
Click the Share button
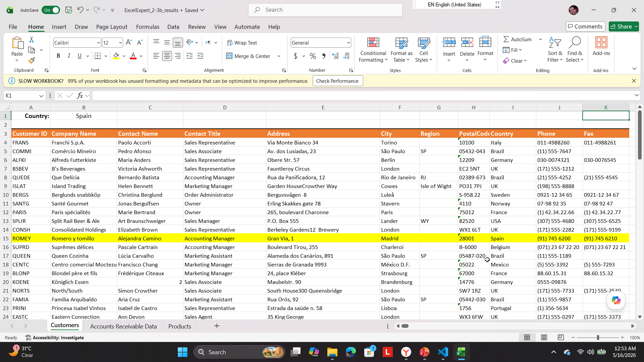pos(624,26)
